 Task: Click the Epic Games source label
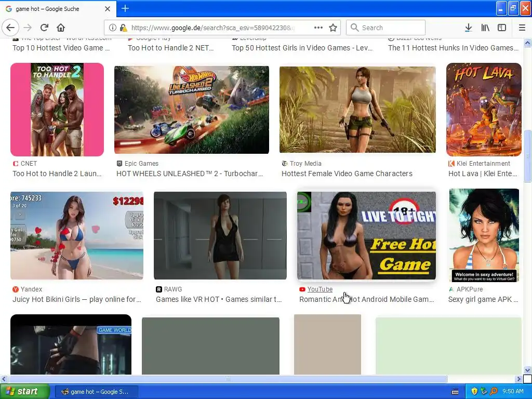pos(141,164)
